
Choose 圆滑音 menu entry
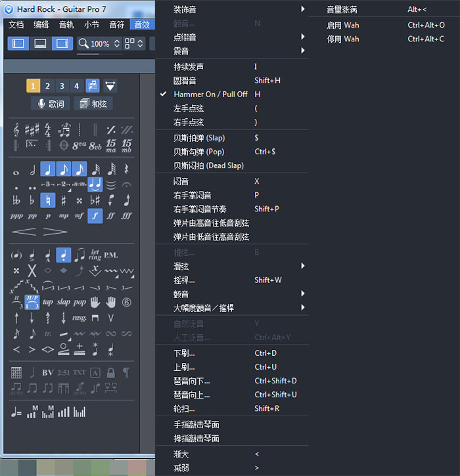click(x=232, y=81)
